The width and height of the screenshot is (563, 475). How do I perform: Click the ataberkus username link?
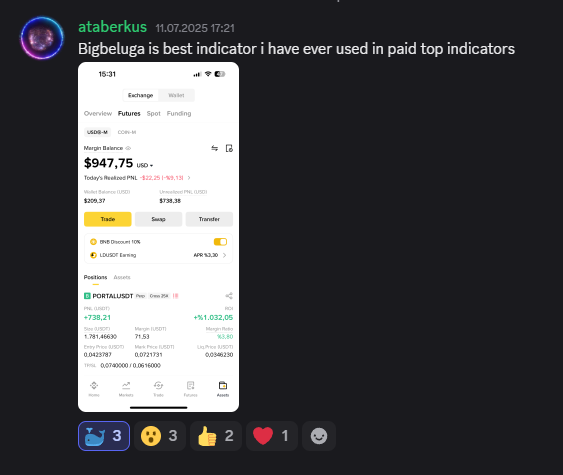(x=112, y=27)
